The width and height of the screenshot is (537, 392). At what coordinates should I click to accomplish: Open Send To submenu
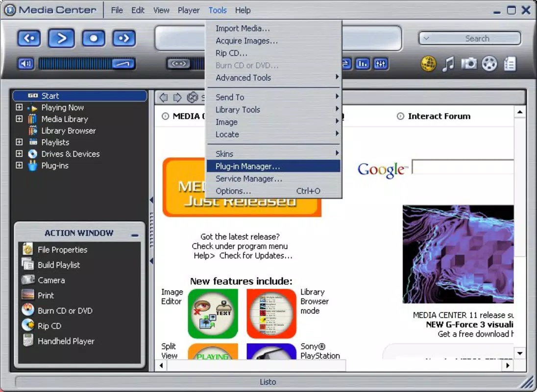pos(274,97)
